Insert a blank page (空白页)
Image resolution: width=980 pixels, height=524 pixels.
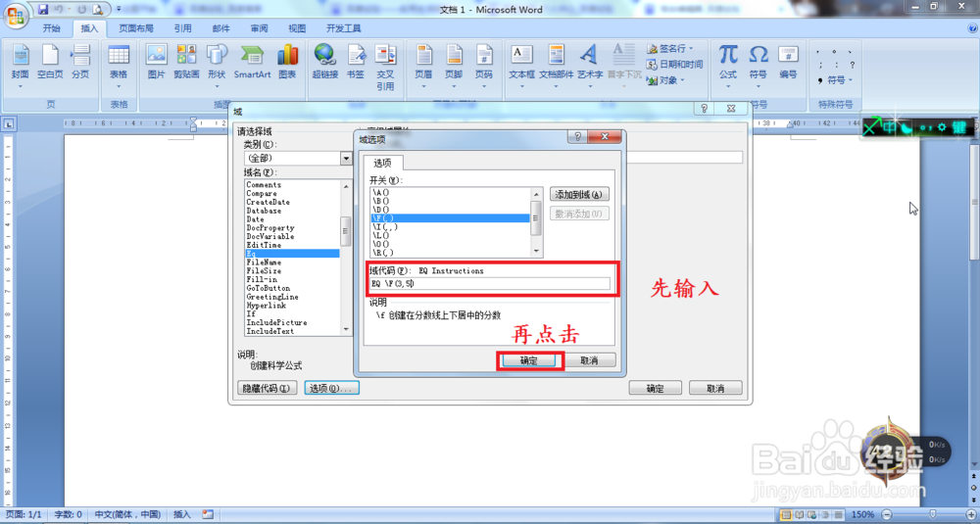click(x=50, y=63)
